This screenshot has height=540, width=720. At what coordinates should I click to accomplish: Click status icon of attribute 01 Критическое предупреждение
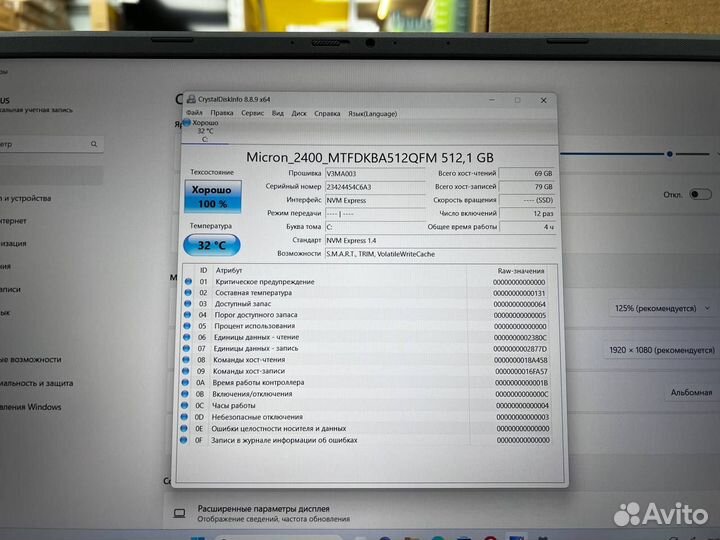[187, 282]
